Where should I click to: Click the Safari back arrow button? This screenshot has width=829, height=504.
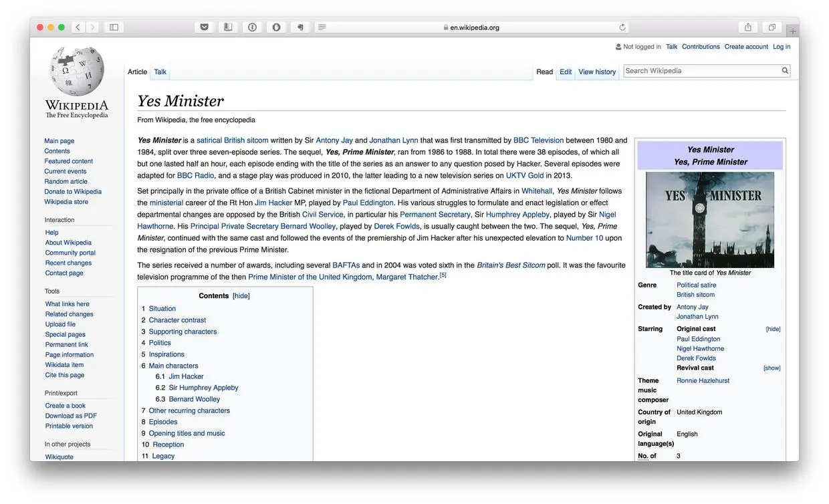(x=78, y=27)
